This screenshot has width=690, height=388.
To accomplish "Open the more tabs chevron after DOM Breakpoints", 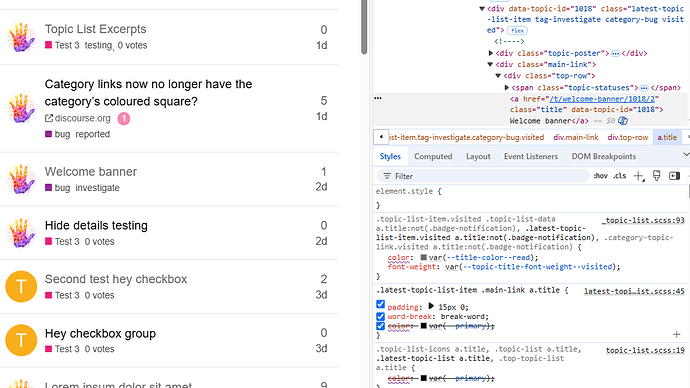I will (x=686, y=154).
